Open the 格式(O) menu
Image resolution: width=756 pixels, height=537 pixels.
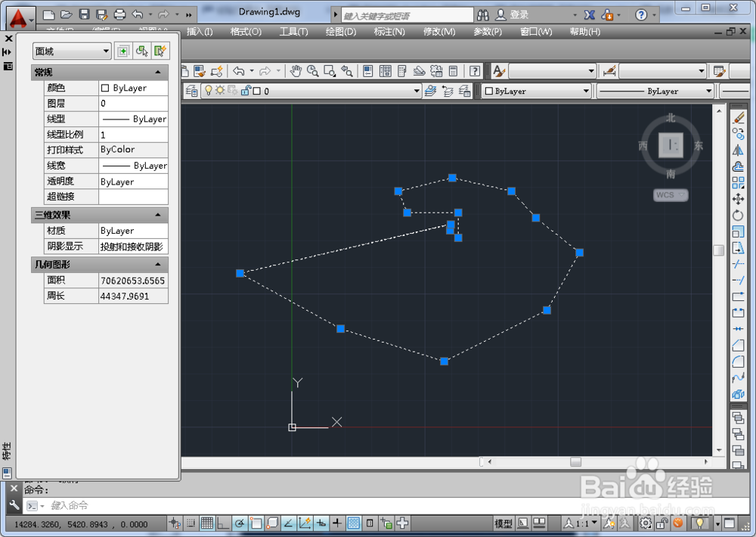pos(246,32)
